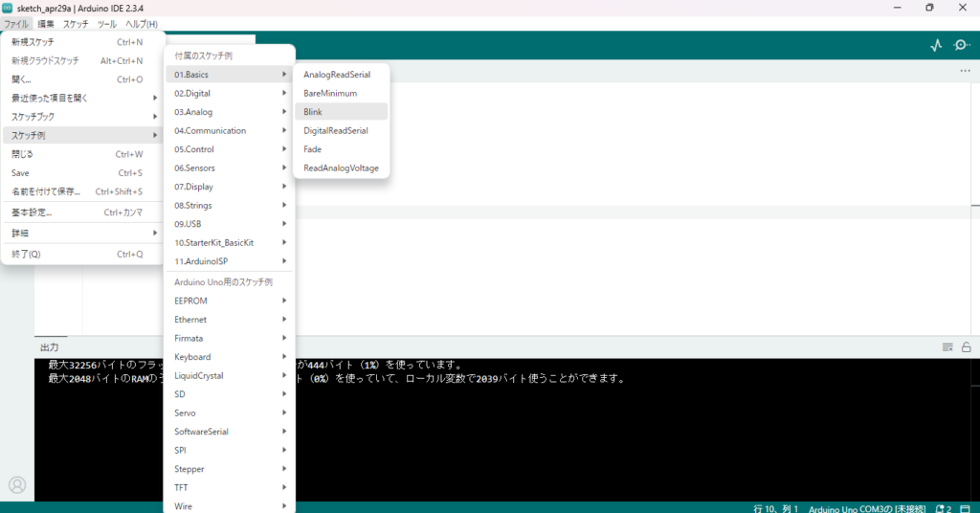Open the Blink example sketch
The width and height of the screenshot is (980, 513).
tap(342, 112)
